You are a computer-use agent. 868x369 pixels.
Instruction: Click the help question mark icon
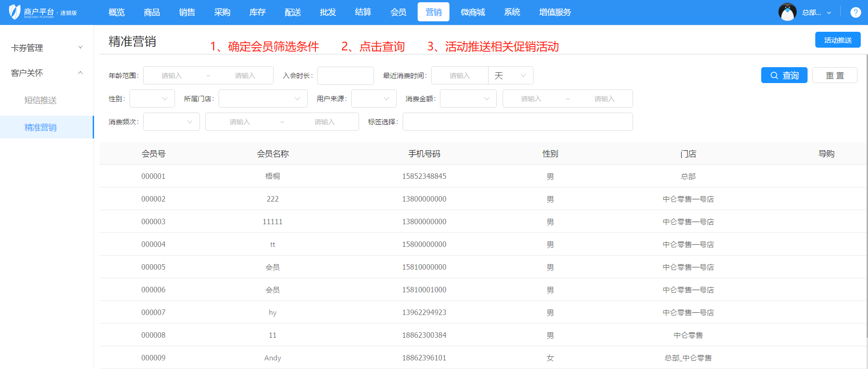coord(855,13)
